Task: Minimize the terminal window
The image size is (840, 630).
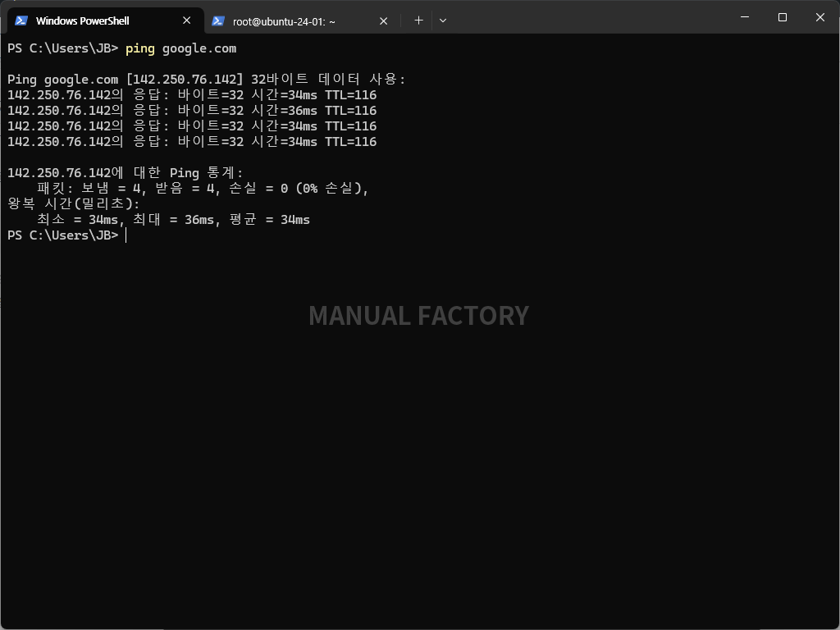Action: [x=745, y=17]
